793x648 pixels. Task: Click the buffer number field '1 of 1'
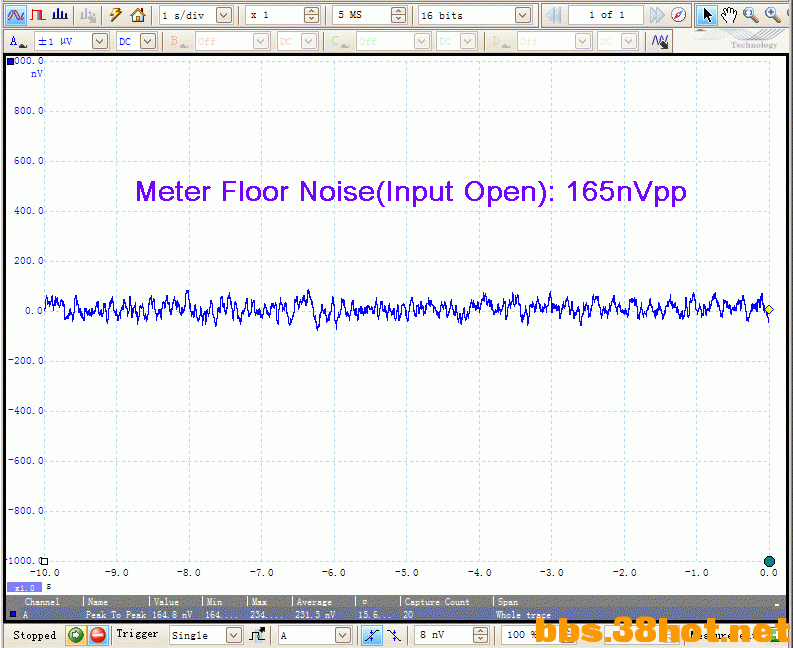[606, 15]
